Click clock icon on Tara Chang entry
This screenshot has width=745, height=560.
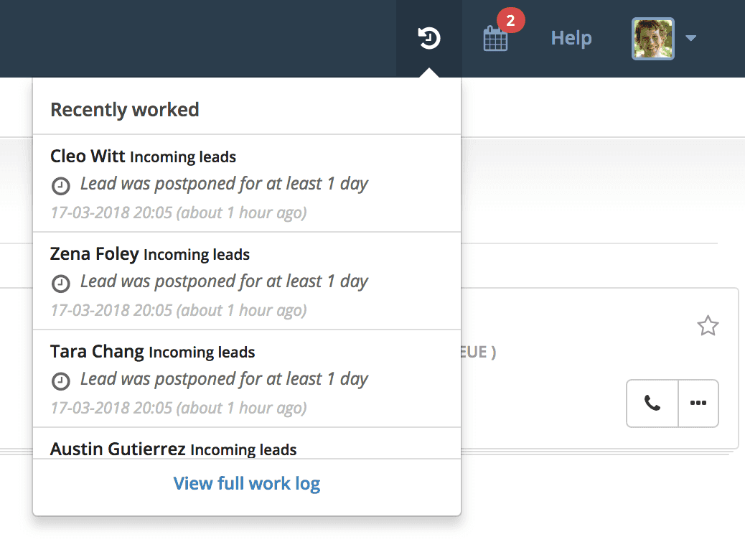(61, 381)
